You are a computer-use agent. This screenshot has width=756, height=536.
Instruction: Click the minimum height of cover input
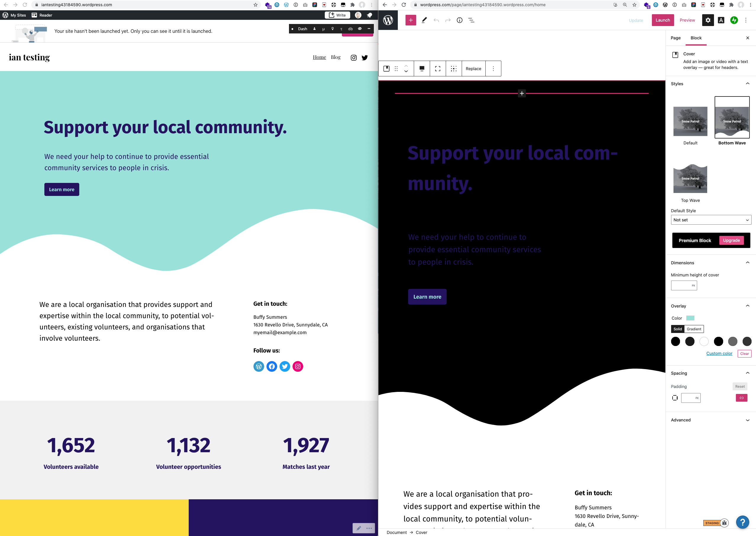[684, 285]
